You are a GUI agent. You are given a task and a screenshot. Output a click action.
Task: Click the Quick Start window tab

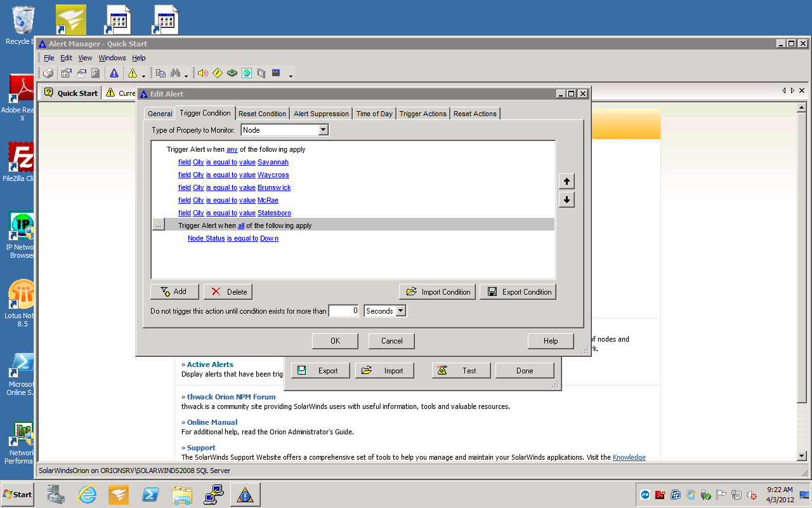(70, 93)
